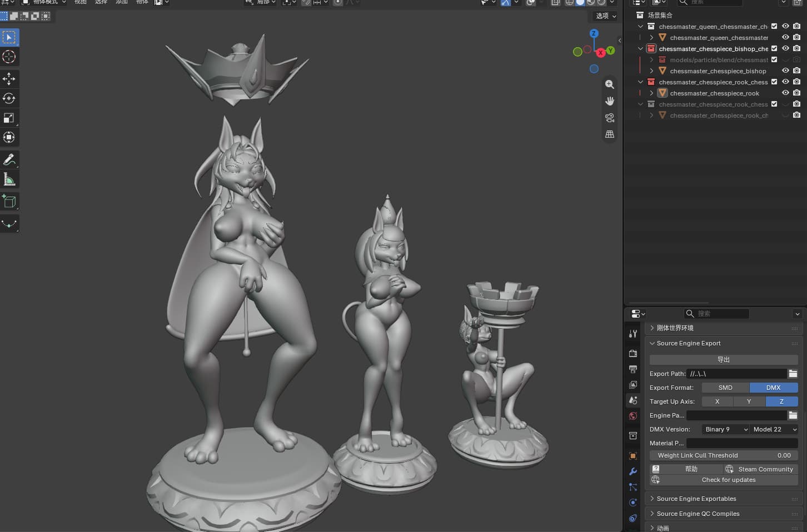Set Target Up Axis to Y
Screen dimensions: 807x532
[x=749, y=401]
